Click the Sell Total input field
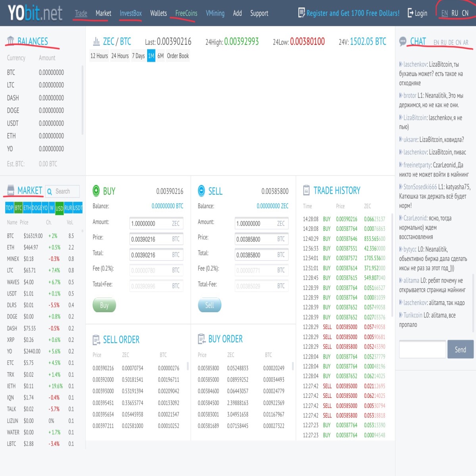This screenshot has width=476, height=476. pyautogui.click(x=261, y=255)
